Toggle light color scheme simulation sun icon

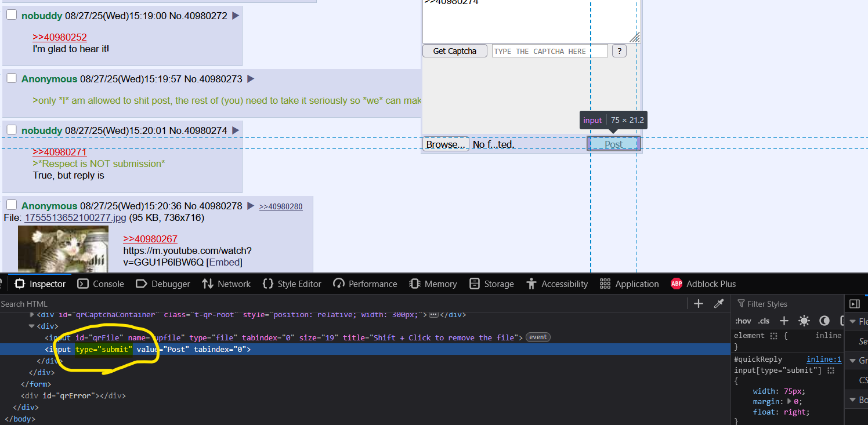(804, 321)
